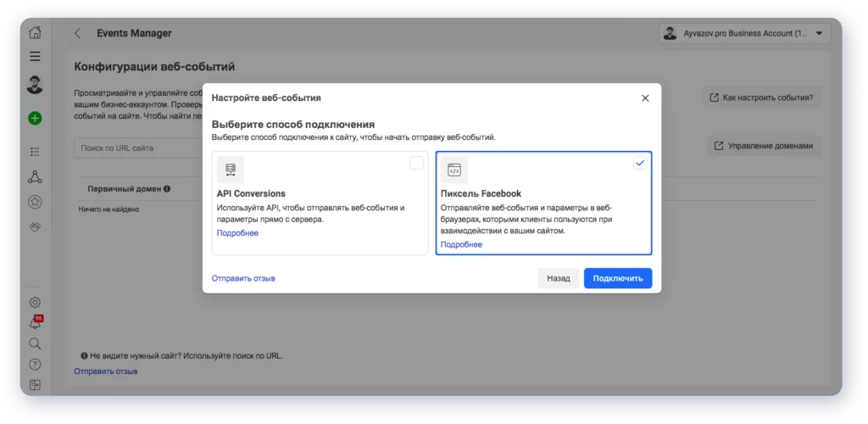Image resolution: width=868 pixels, height=424 pixels.
Task: Expand the hamburger menu in the sidebar
Action: pos(35,56)
